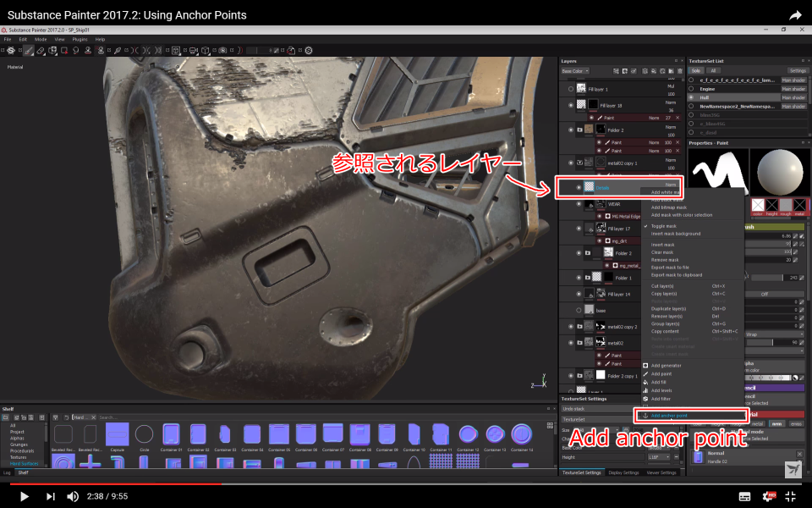
Task: Select the Smudge tool in toolbar
Action: tap(75, 50)
